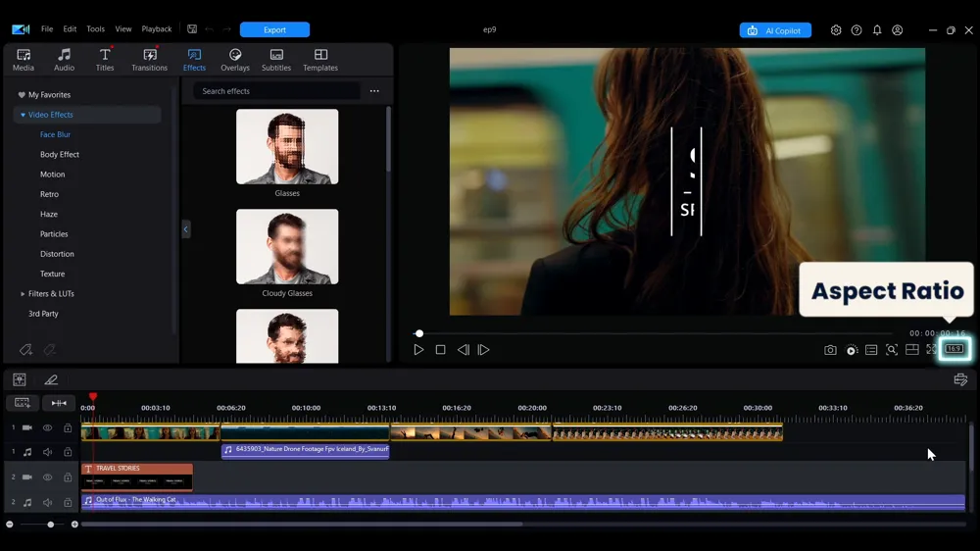
Task: Open the View menu
Action: pyautogui.click(x=123, y=29)
